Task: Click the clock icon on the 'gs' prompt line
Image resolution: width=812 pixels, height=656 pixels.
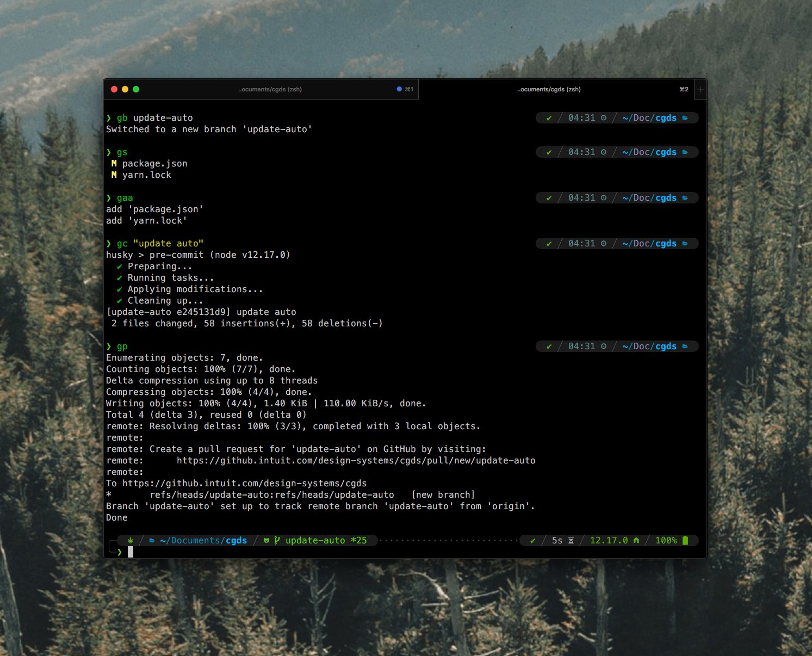Action: [603, 152]
